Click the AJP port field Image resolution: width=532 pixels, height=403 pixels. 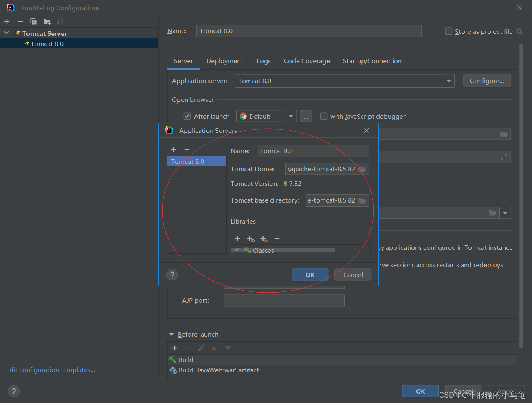[x=284, y=301]
